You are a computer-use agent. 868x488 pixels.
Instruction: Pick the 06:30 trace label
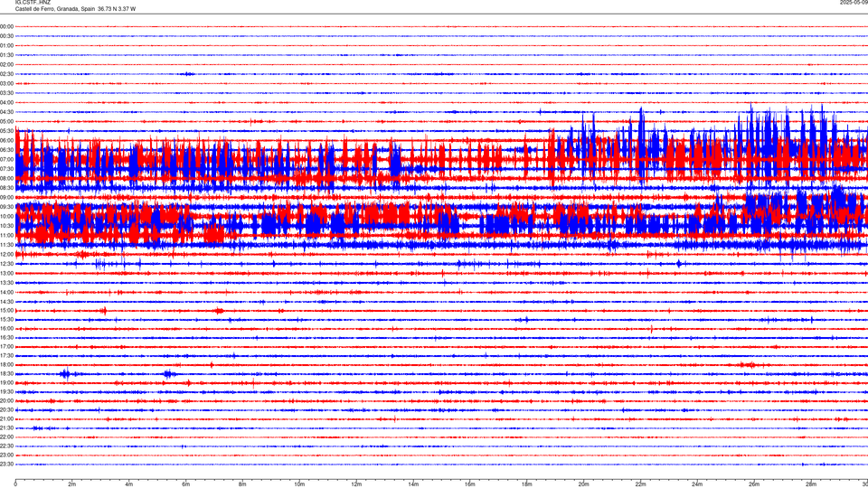pyautogui.click(x=6, y=150)
